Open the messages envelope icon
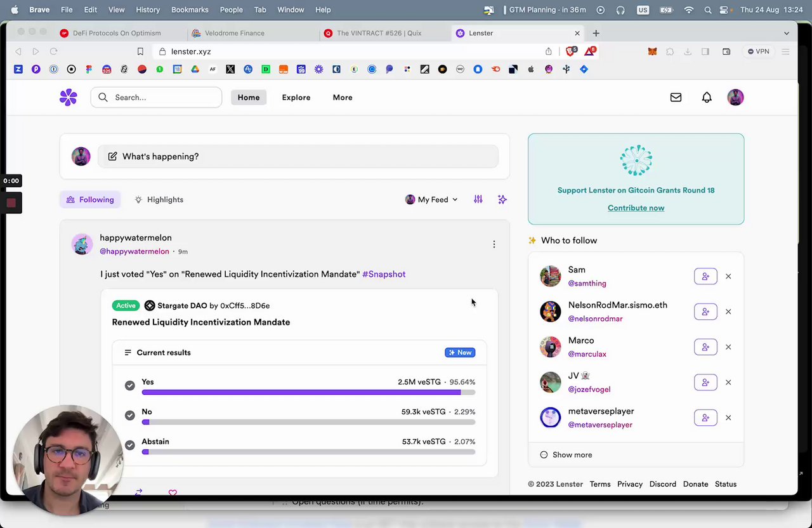 pyautogui.click(x=676, y=97)
